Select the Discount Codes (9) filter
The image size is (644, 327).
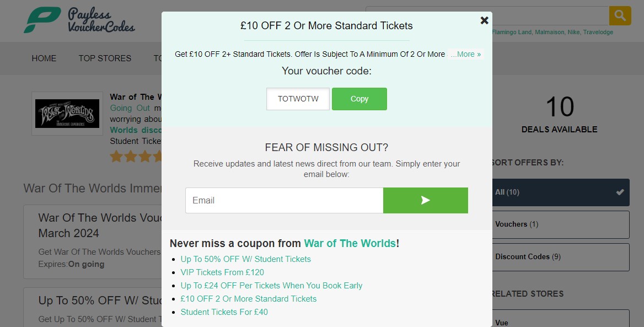[x=527, y=256]
